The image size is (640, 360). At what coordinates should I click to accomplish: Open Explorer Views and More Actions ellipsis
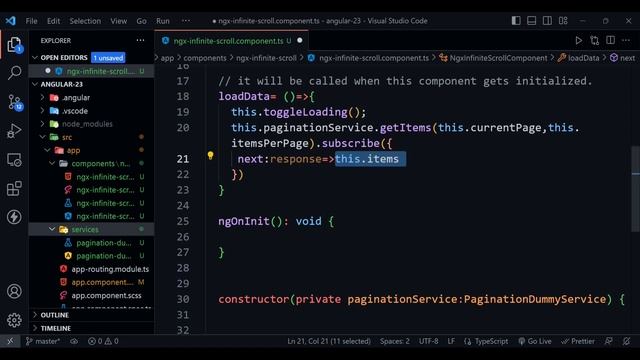pyautogui.click(x=140, y=40)
